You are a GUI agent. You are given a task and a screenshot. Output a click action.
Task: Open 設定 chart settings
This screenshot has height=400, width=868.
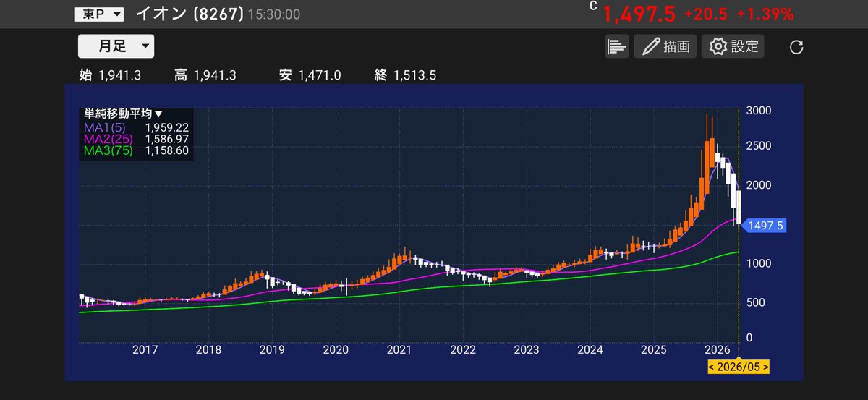coord(733,47)
